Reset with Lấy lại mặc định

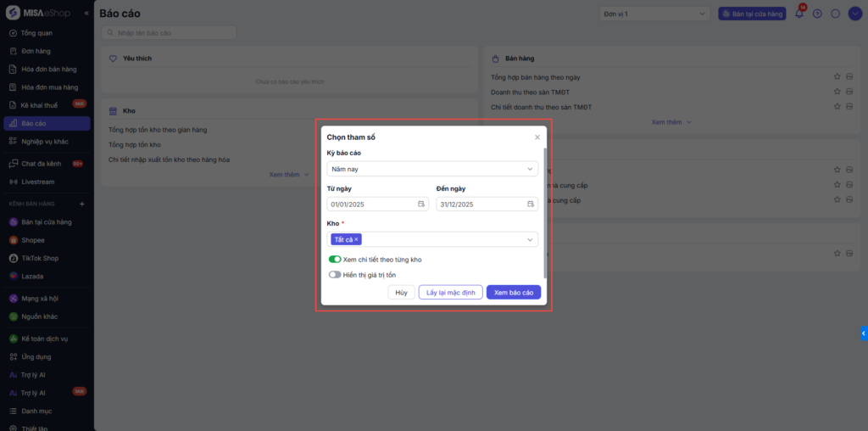(450, 293)
